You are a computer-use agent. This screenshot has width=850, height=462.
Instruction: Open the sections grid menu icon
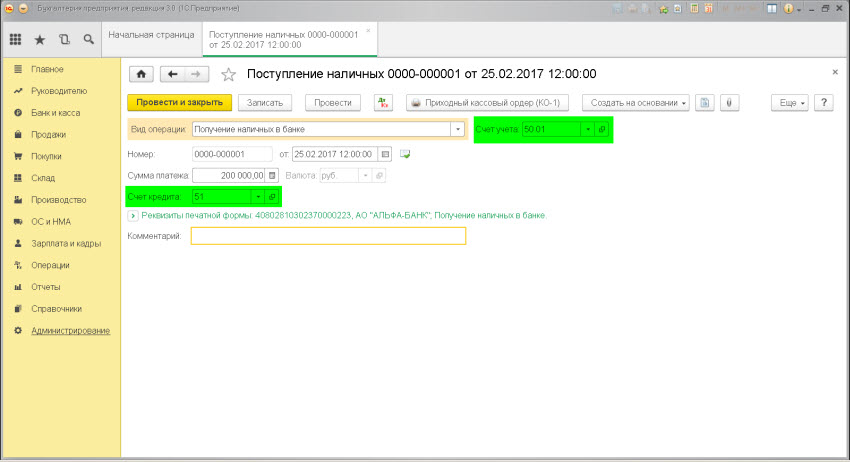pyautogui.click(x=16, y=40)
